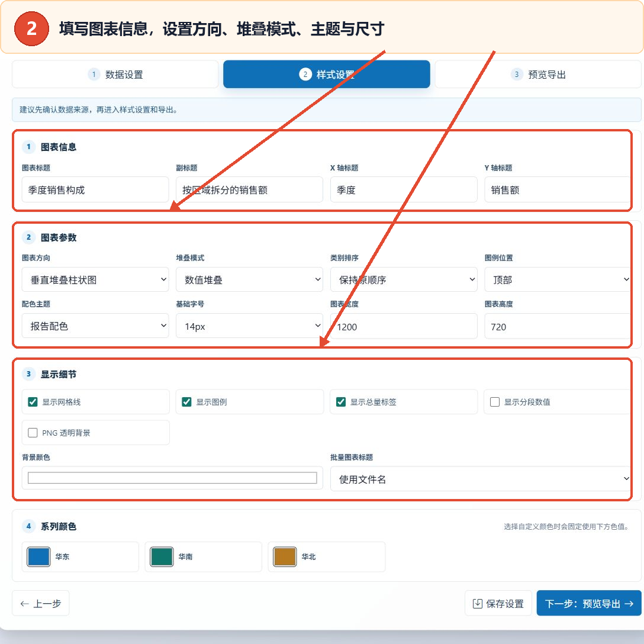Change the 华南 series color swatch
The height and width of the screenshot is (644, 644).
pos(162,556)
